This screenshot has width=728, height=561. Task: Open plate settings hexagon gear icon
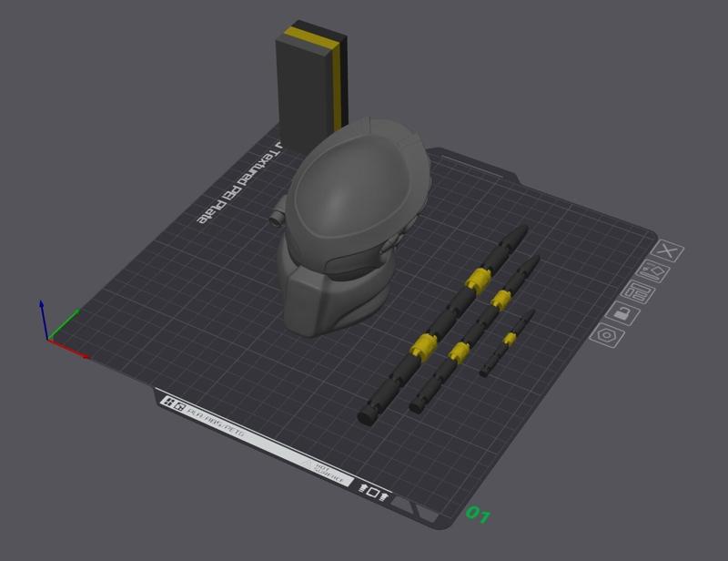click(x=607, y=335)
